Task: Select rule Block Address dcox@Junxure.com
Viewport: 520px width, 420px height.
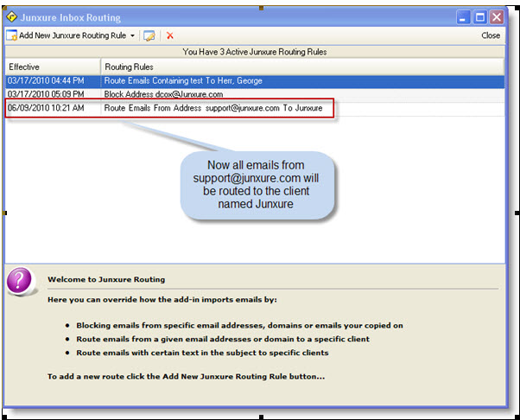Action: (303, 94)
